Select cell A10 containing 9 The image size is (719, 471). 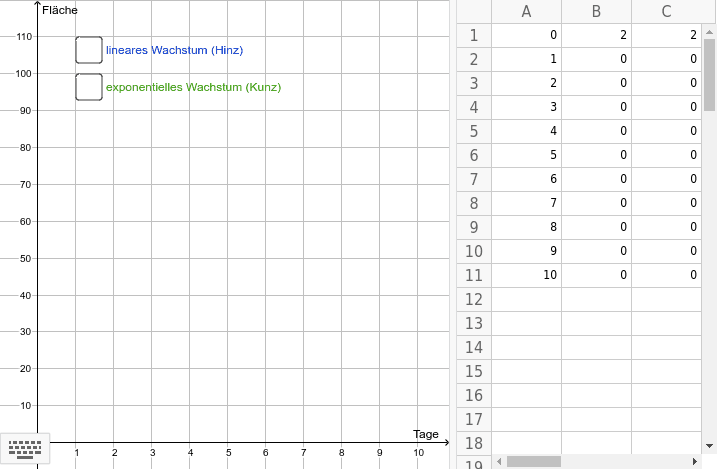(526, 251)
